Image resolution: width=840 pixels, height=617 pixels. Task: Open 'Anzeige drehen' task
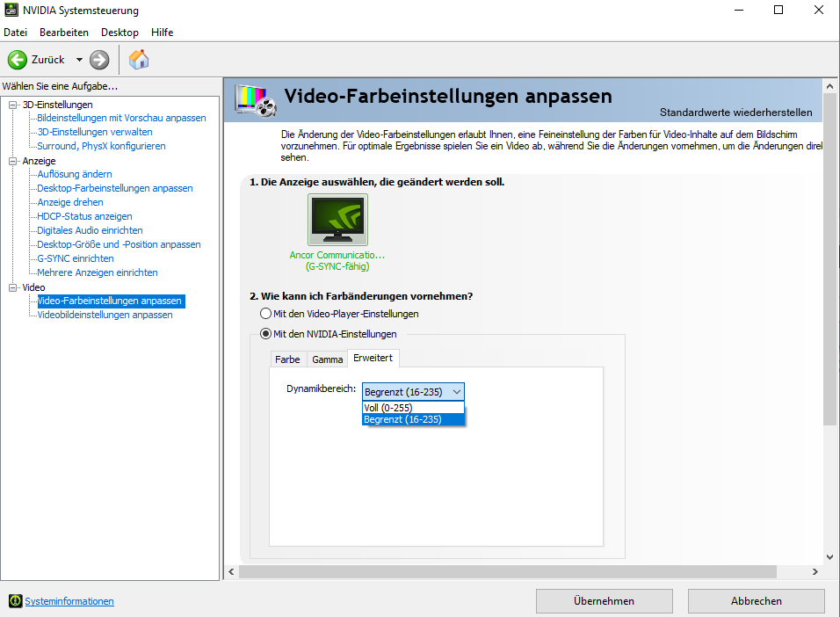(70, 202)
